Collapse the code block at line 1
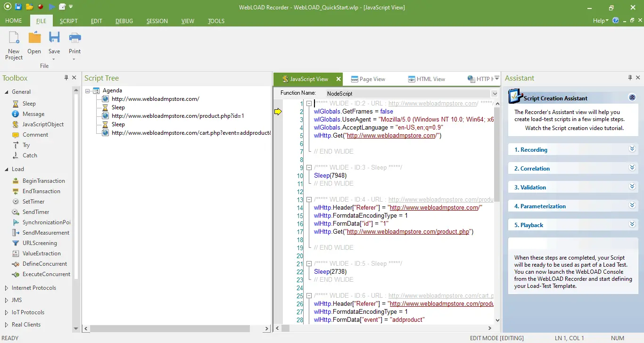The width and height of the screenshot is (644, 343). (309, 104)
